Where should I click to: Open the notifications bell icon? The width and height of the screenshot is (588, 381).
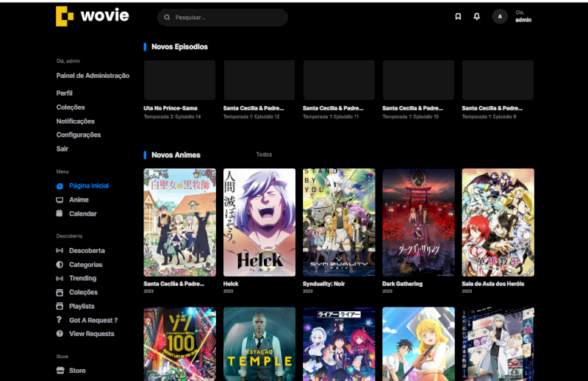pos(477,16)
